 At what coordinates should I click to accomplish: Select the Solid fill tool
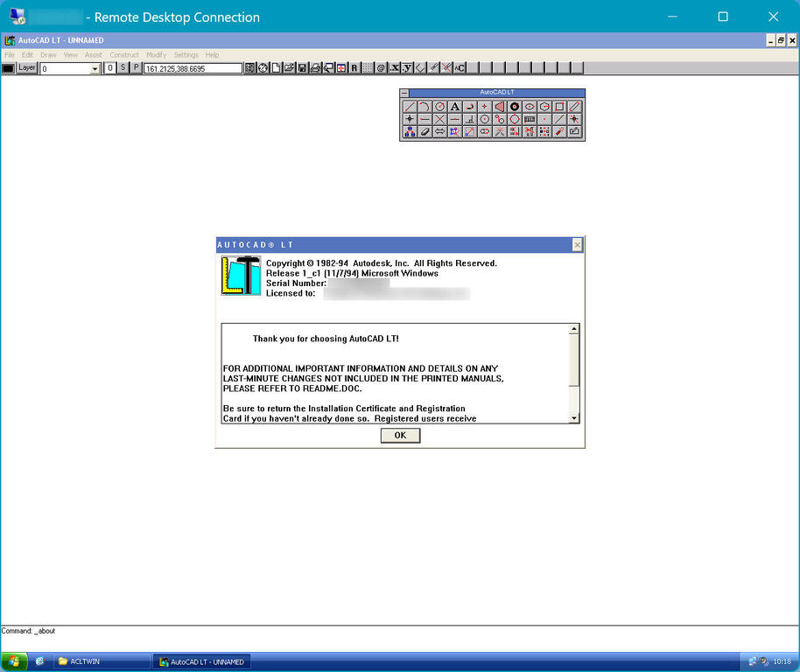(499, 107)
